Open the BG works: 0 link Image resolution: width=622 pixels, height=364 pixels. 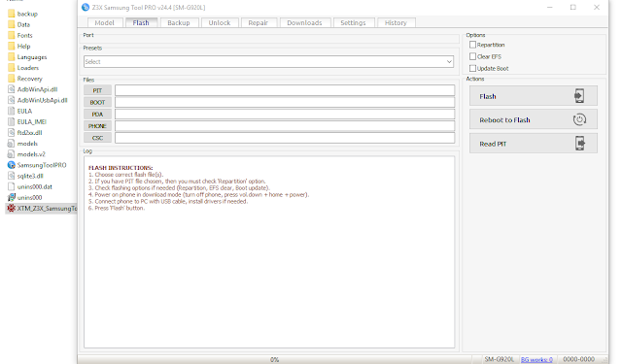pyautogui.click(x=536, y=360)
